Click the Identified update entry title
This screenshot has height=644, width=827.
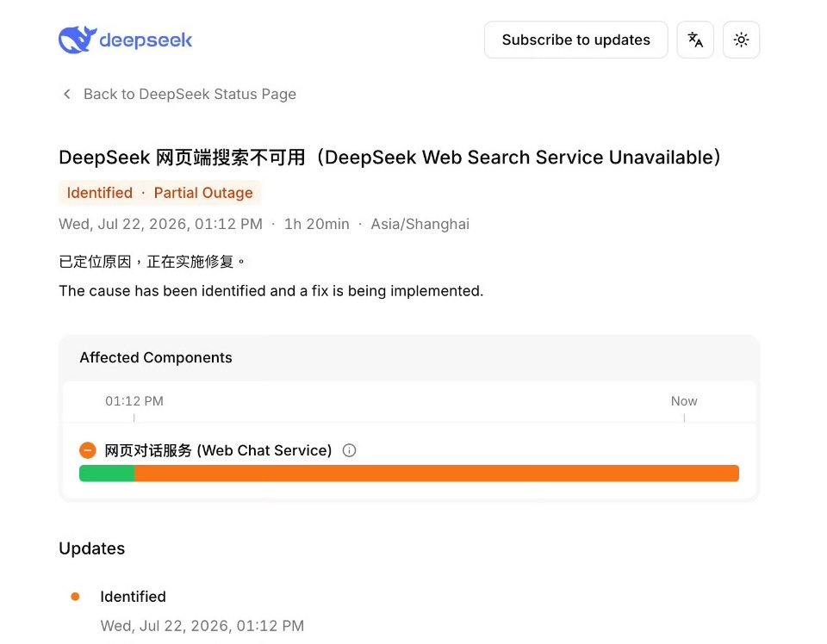coord(133,597)
